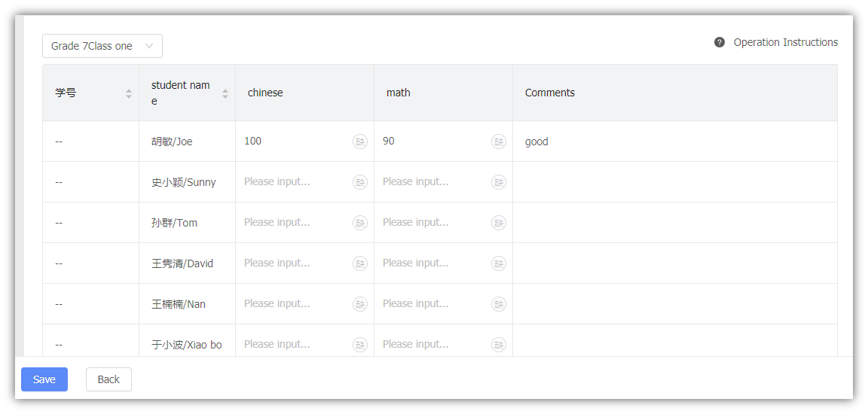Click the Operation Instructions help icon
Image resolution: width=868 pixels, height=414 pixels.
(x=720, y=42)
